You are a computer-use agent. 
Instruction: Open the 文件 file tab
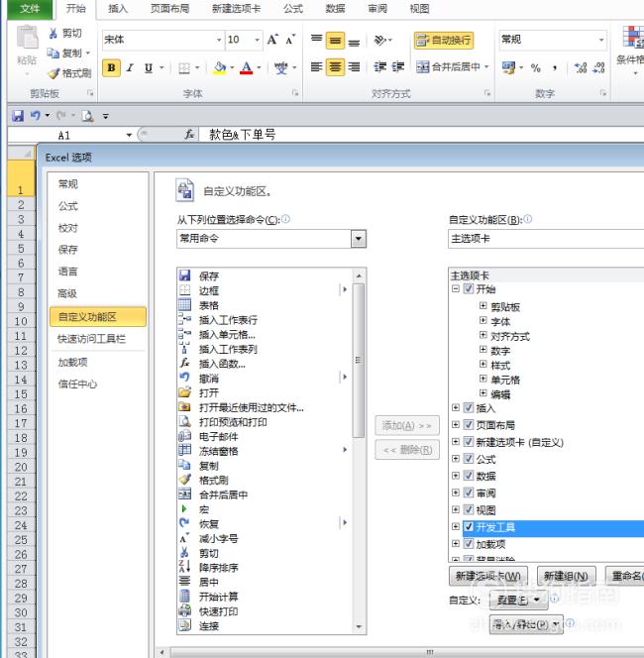point(30,9)
